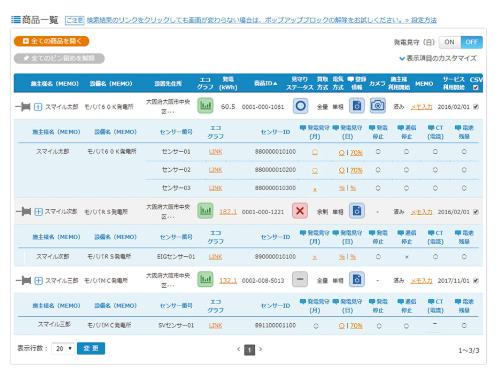The width and height of the screenshot is (499, 376).
Task: Click the monthly status link for センサー01
Action: (315, 152)
